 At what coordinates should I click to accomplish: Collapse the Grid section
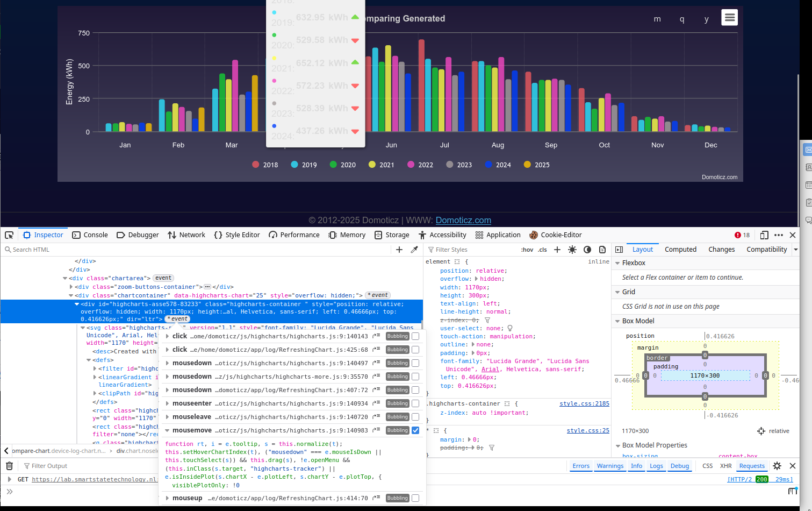pyautogui.click(x=617, y=292)
